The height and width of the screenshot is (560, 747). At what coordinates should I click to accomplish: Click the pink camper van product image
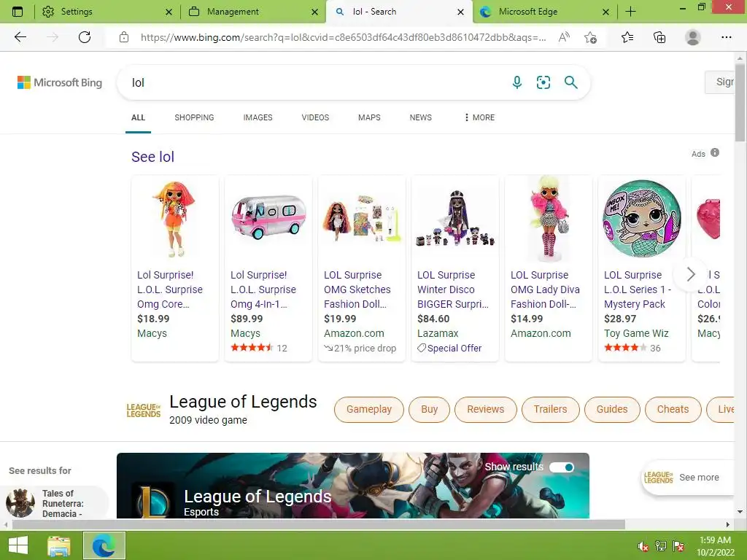[268, 217]
